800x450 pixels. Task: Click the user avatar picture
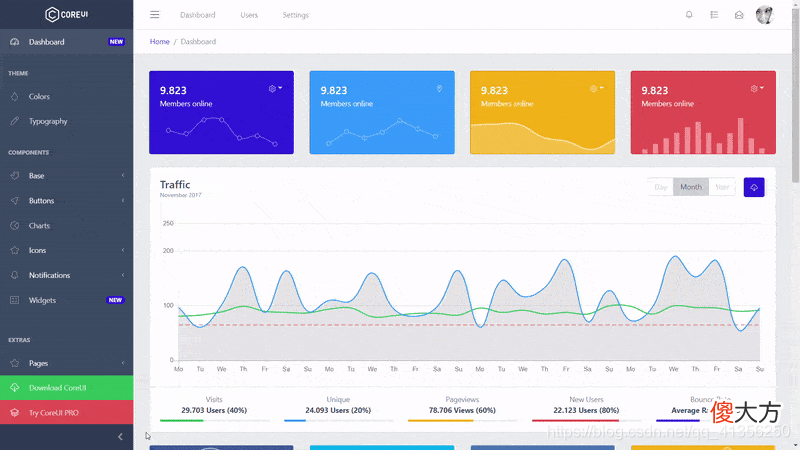point(764,15)
